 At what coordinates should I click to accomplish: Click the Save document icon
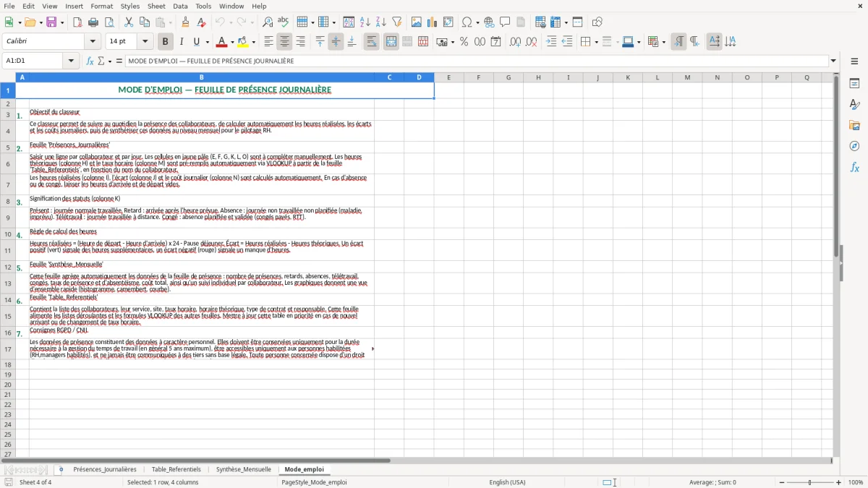coord(51,22)
